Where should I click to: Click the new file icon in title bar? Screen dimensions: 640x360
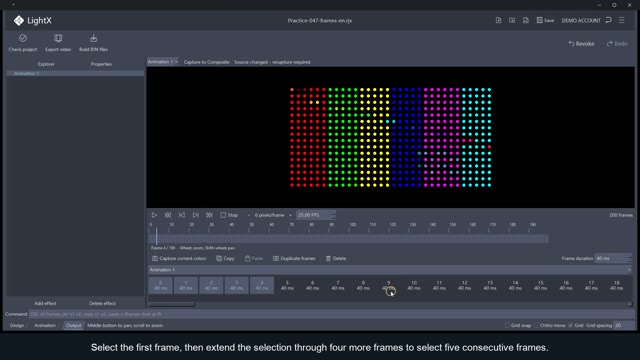pyautogui.click(x=498, y=20)
